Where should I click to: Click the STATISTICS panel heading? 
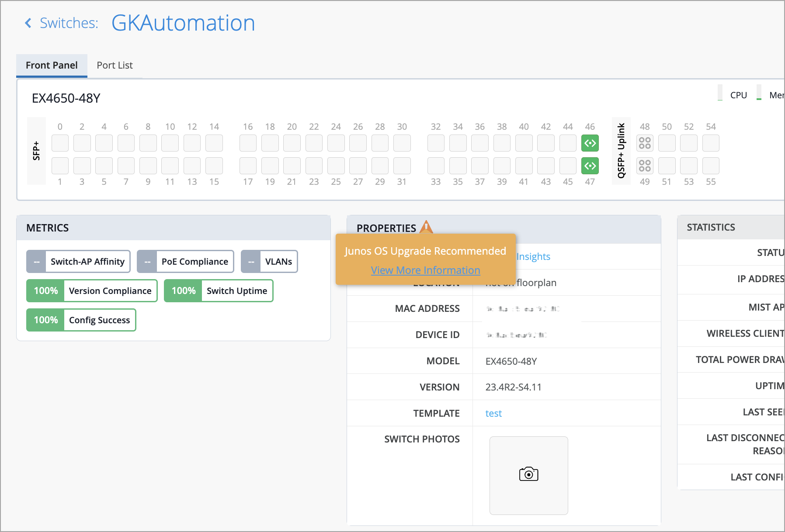click(711, 227)
